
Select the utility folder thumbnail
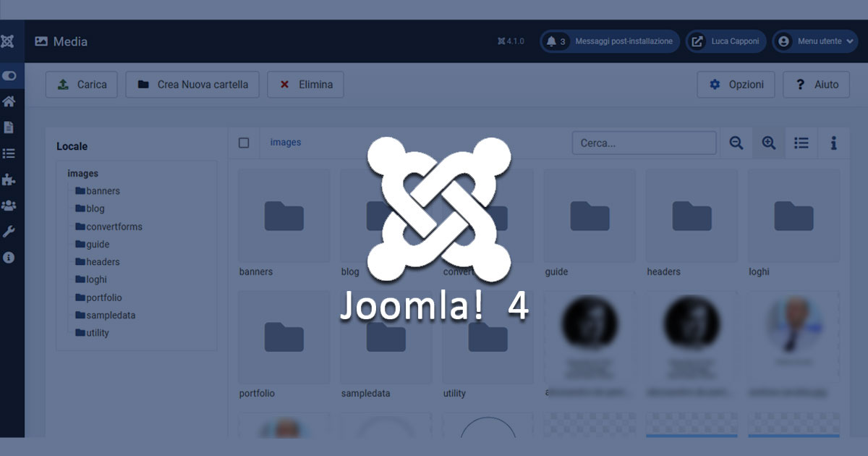pos(488,337)
